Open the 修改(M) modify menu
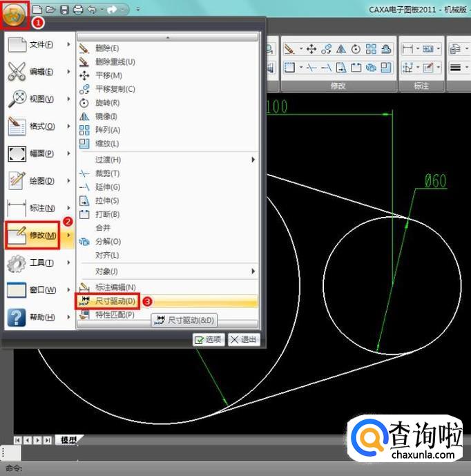 coord(39,236)
